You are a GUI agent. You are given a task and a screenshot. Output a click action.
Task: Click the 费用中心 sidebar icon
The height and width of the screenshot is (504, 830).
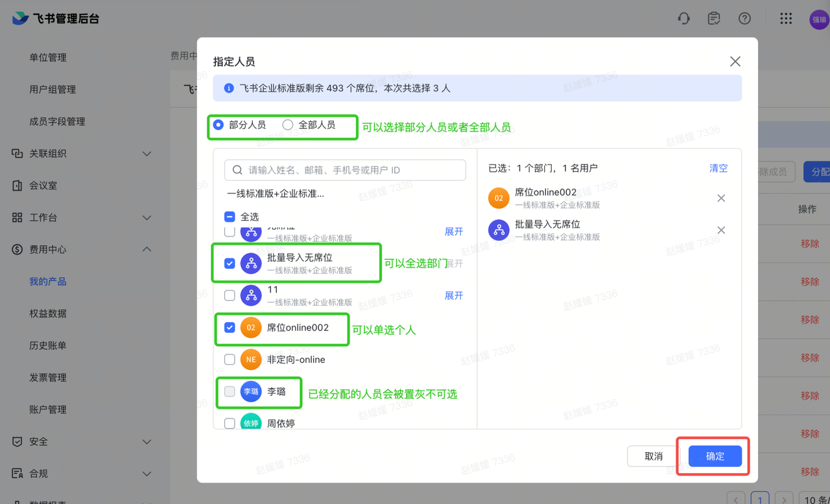[x=18, y=249]
